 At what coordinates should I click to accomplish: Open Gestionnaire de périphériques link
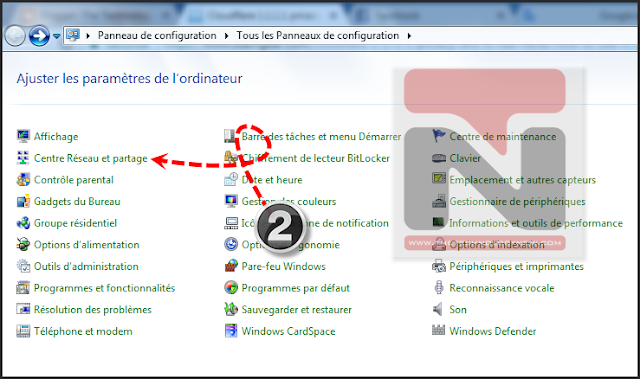tap(518, 201)
